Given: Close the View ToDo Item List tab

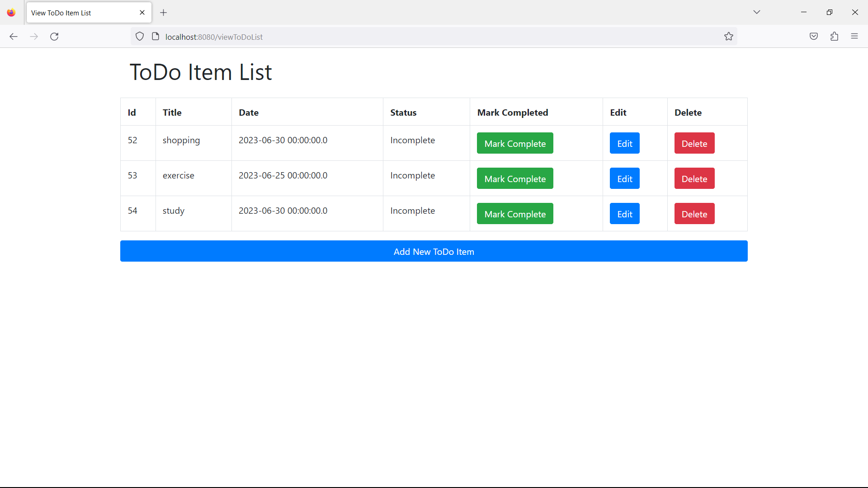Looking at the screenshot, I should pos(142,13).
